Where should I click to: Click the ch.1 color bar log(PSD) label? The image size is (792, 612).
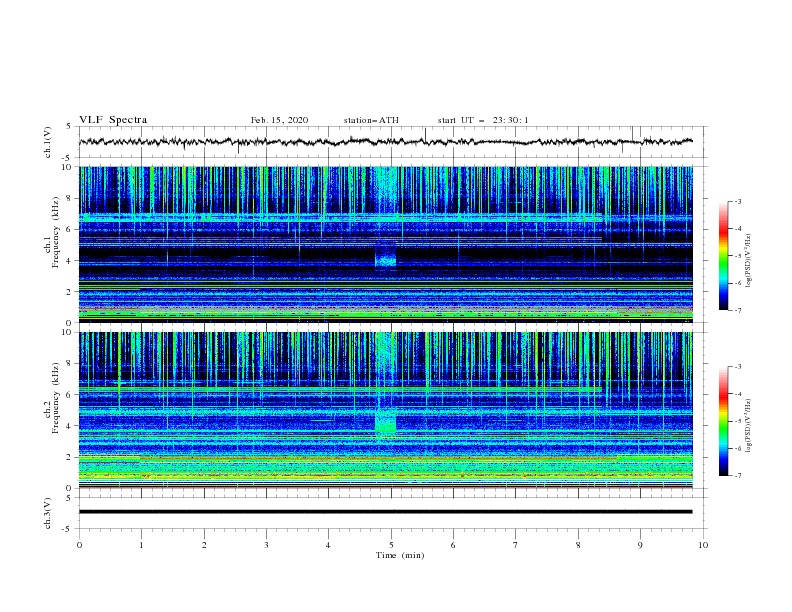749,261
